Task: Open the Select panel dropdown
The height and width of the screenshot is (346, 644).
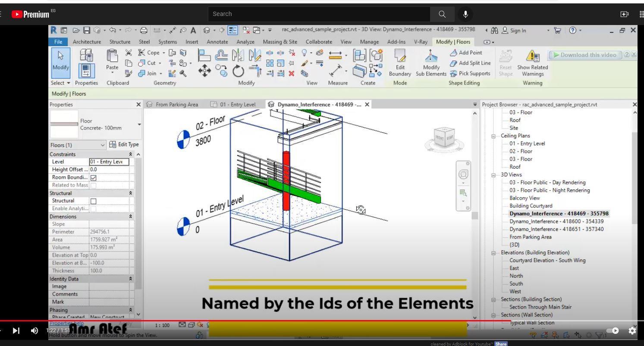Action: pyautogui.click(x=61, y=83)
